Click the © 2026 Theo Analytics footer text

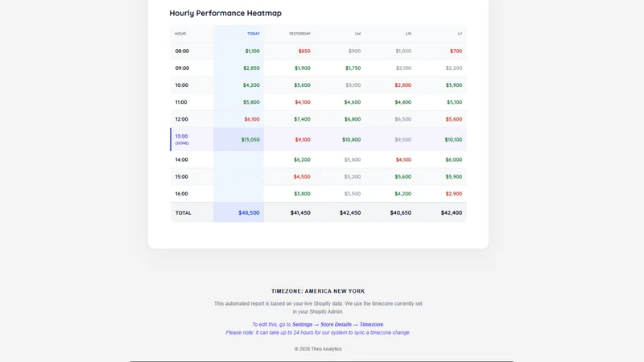(318, 349)
